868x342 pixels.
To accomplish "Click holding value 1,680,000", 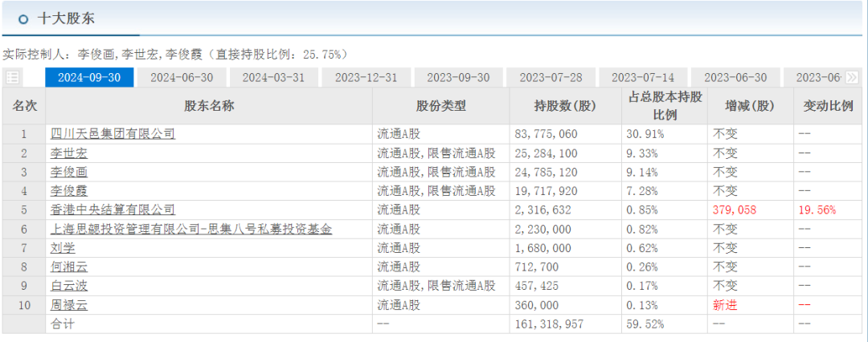I will 542,248.
